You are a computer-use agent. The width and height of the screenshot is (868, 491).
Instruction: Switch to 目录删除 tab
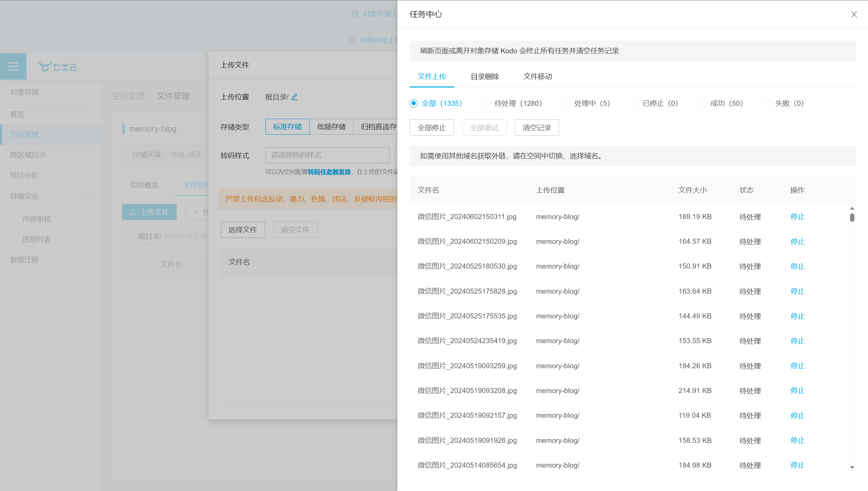(485, 76)
